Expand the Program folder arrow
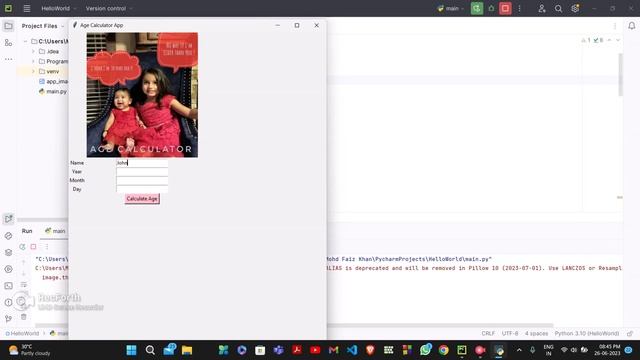This screenshot has height=360, width=640. (x=33, y=61)
